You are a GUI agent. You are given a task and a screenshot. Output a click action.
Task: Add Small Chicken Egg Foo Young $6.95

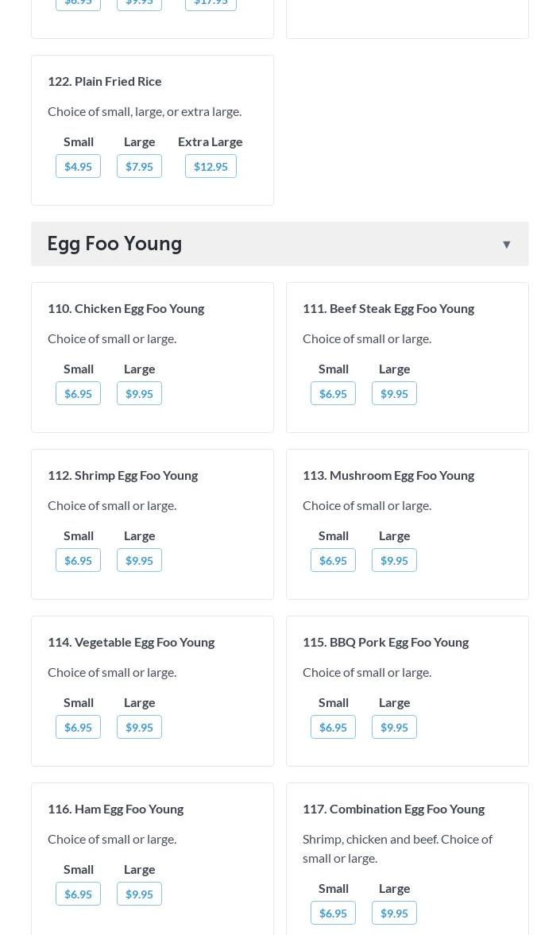[78, 393]
